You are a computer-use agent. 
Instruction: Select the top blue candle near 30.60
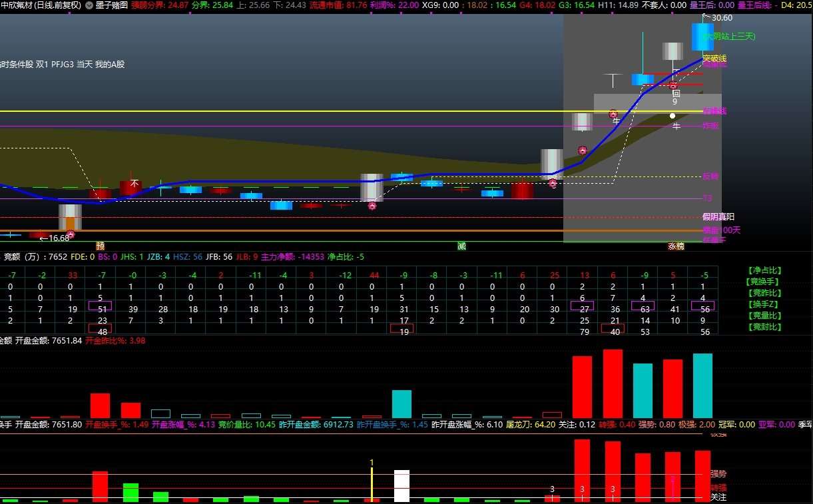pos(702,37)
